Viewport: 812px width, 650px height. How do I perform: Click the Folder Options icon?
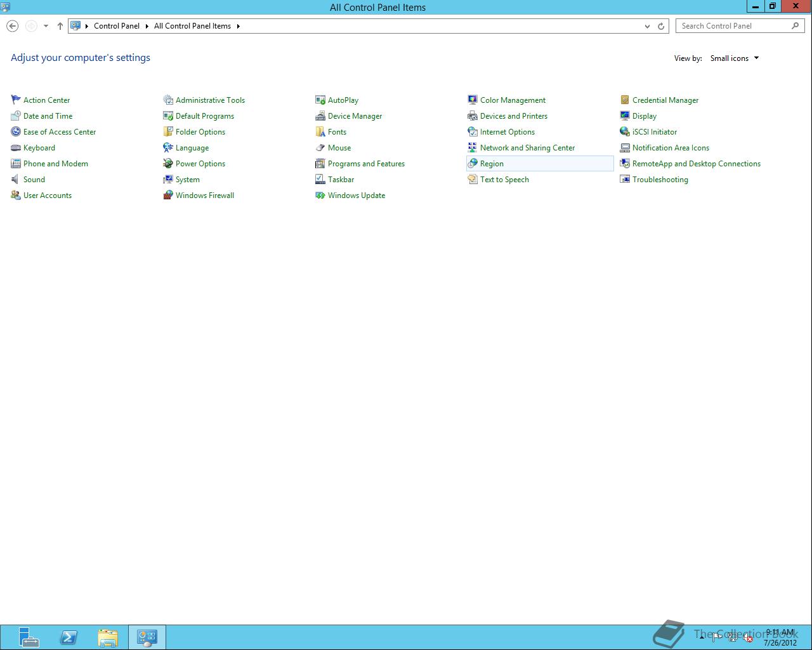[168, 131]
